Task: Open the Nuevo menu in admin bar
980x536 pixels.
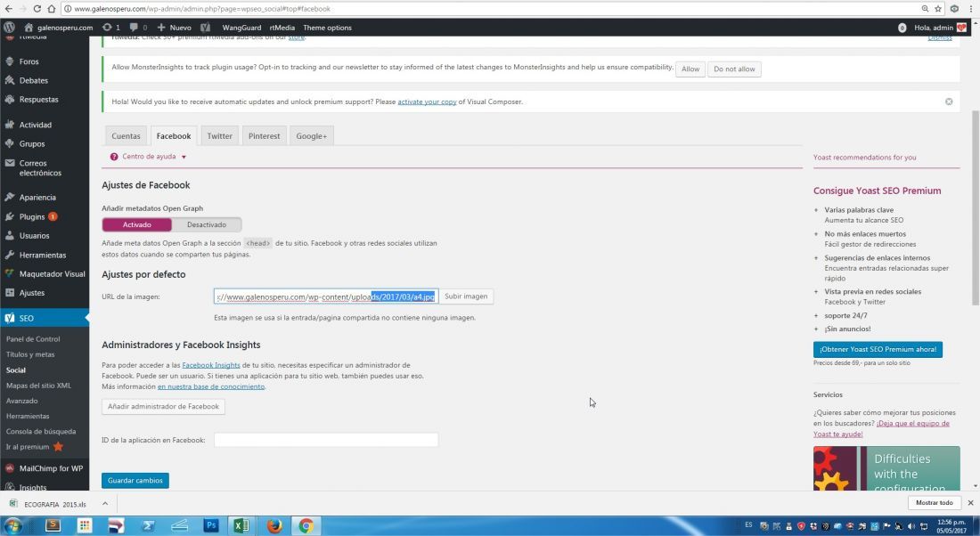Action: point(175,28)
